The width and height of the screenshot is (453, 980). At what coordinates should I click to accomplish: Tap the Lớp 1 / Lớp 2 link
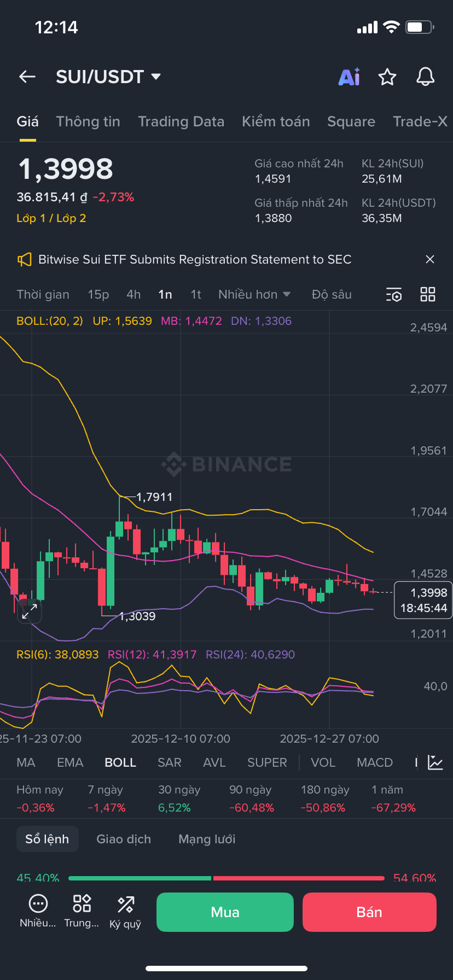51,218
